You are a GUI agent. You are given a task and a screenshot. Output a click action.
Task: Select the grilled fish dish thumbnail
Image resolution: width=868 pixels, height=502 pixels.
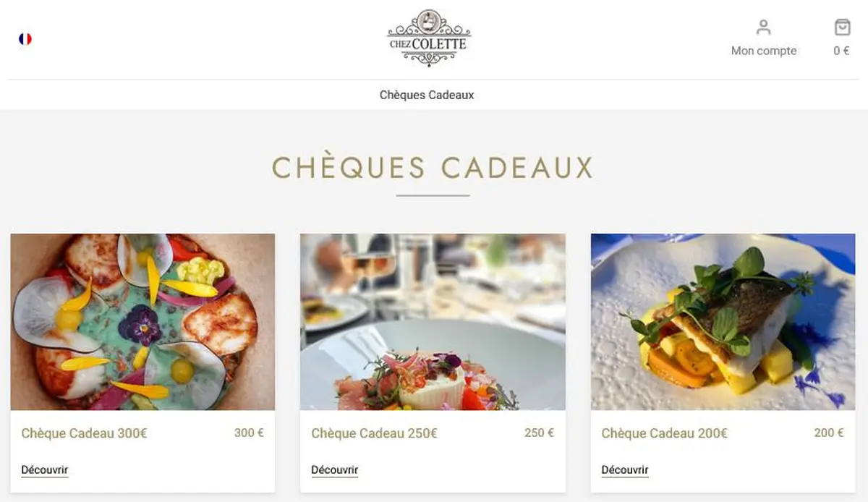click(x=723, y=322)
